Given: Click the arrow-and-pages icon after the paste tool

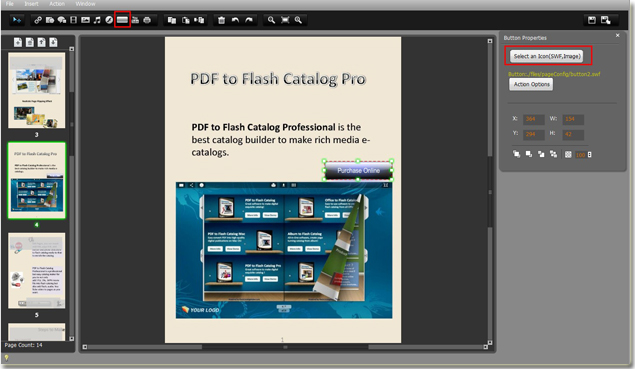Looking at the screenshot, I should click(199, 20).
